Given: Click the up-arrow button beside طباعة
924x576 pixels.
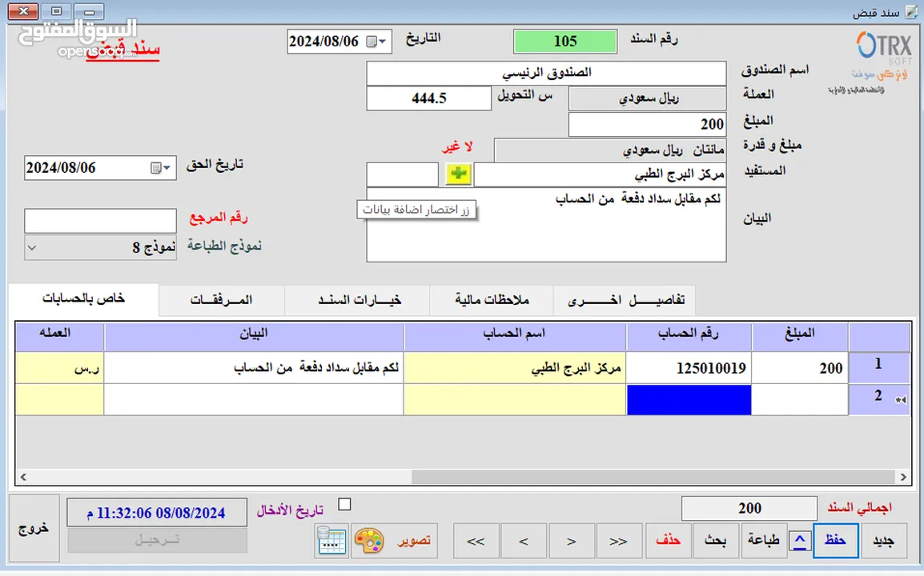Looking at the screenshot, I should [800, 541].
